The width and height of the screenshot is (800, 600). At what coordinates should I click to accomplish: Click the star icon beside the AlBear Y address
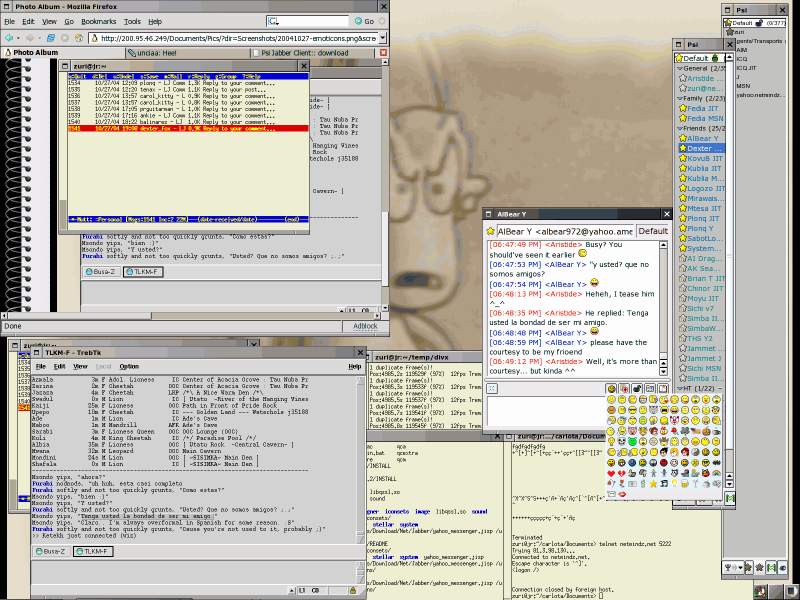pyautogui.click(x=490, y=231)
